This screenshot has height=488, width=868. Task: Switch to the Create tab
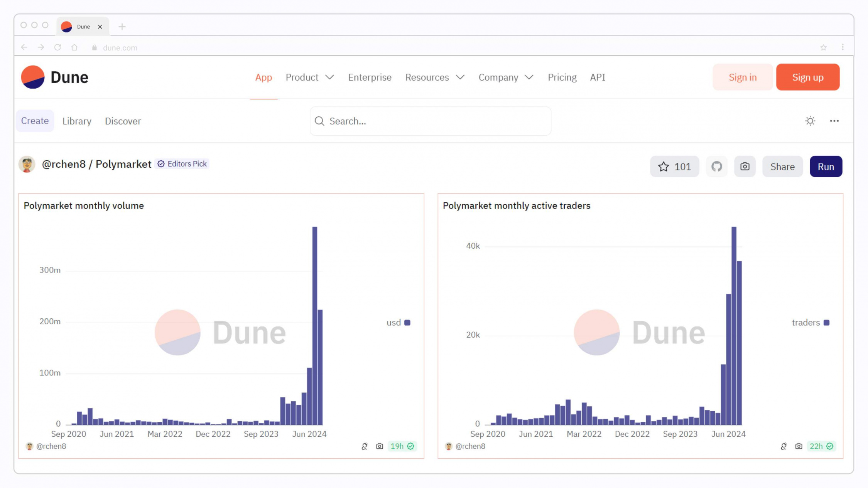click(35, 121)
